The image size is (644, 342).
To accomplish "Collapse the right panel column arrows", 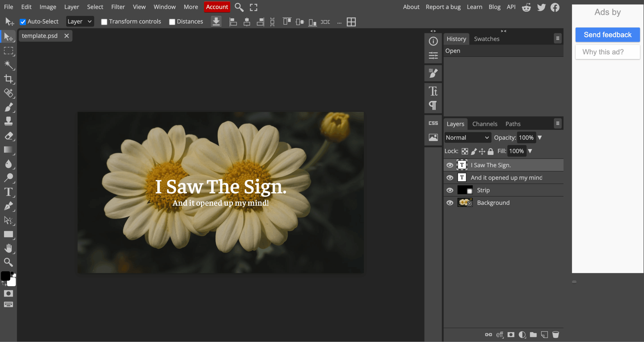I will (503, 31).
